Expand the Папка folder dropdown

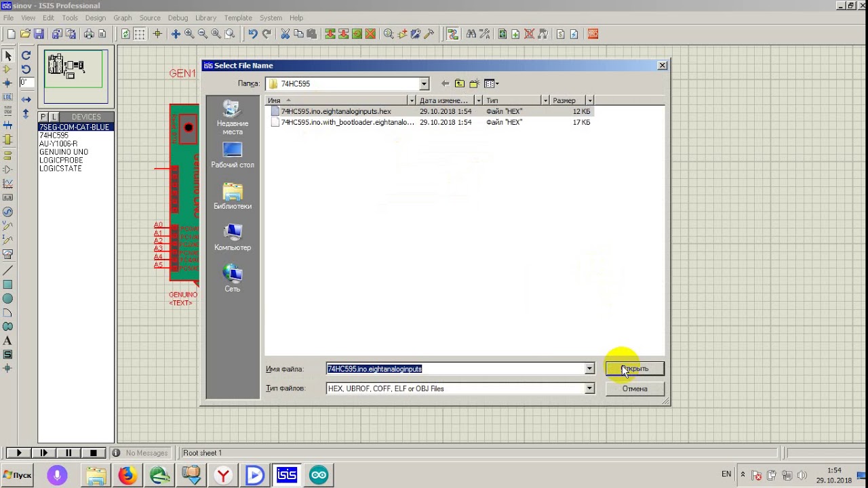[x=424, y=83]
